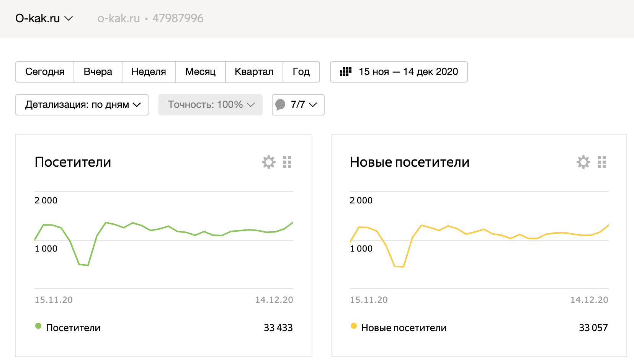Viewport: 634px width, 364px height.
Task: Open Детализация: по дням dropdown
Action: [82, 105]
